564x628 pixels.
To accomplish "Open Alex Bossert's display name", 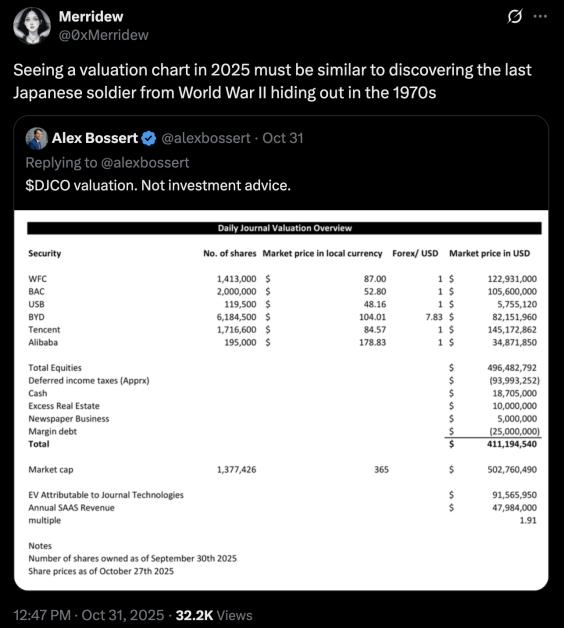I will 95,138.
